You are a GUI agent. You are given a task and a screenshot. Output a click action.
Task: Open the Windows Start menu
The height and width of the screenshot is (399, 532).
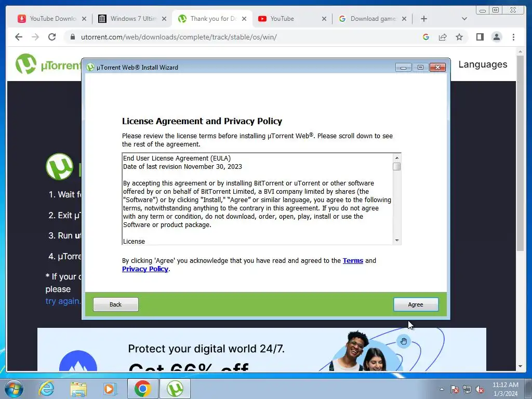[14, 389]
